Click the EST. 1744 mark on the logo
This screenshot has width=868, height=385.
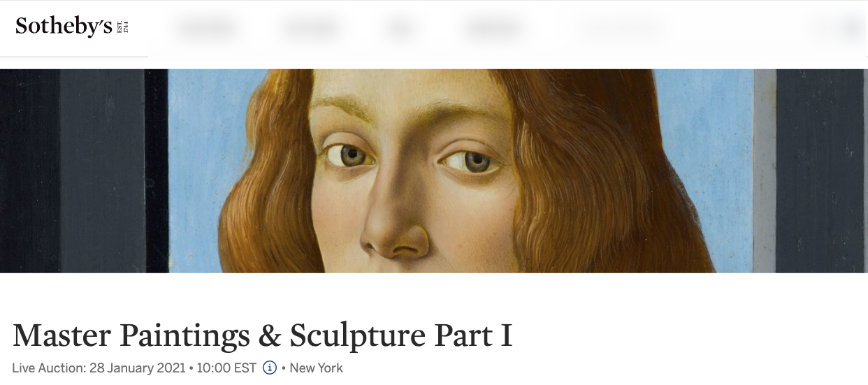[x=124, y=27]
